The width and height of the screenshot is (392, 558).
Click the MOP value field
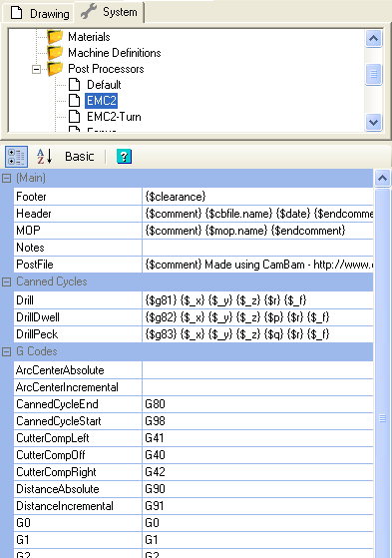coord(257,231)
